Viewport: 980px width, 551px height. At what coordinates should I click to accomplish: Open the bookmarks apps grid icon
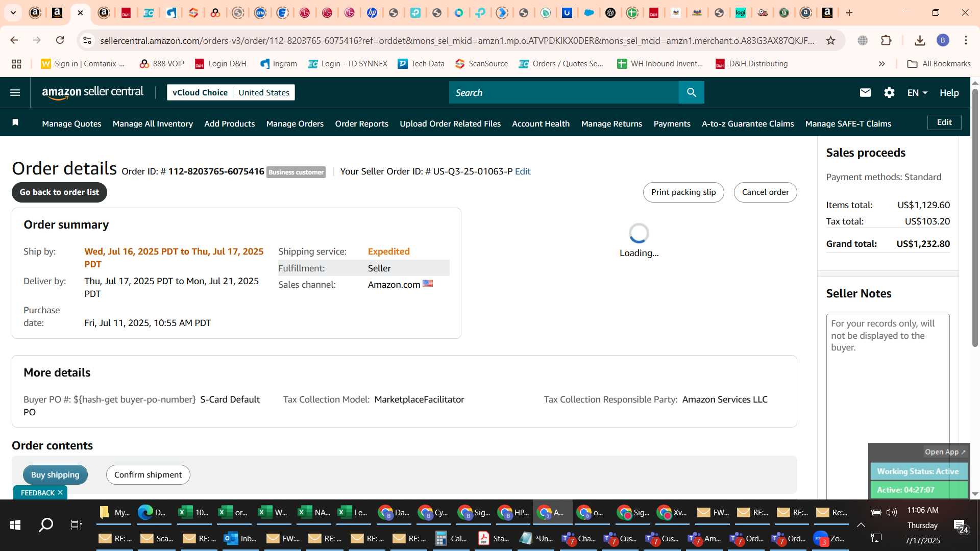16,64
